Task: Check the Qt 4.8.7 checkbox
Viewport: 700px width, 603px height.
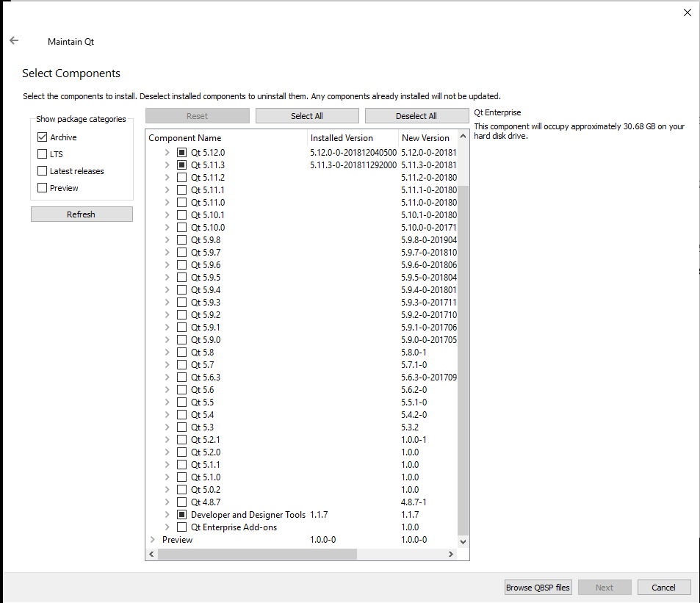Action: pyautogui.click(x=181, y=502)
